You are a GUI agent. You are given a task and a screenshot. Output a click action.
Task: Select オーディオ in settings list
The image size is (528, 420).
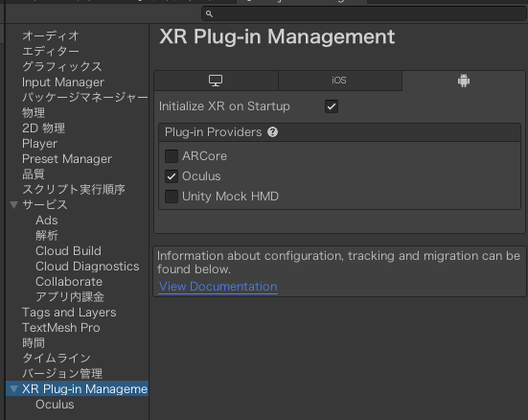coord(51,35)
